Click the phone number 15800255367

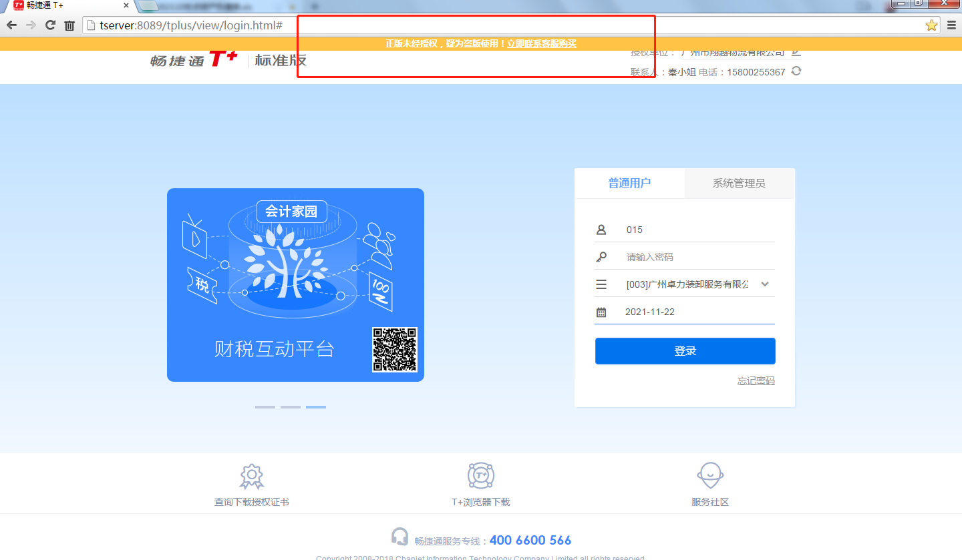756,72
